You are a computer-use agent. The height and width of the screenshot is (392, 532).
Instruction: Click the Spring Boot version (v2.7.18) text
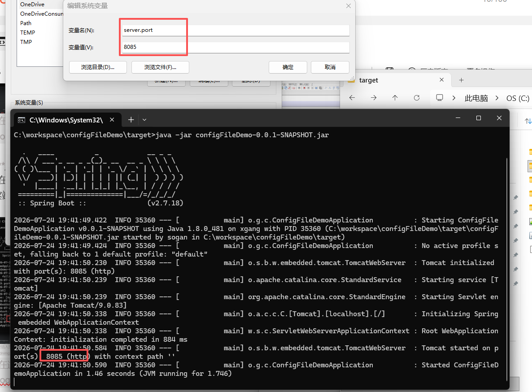tap(165, 203)
